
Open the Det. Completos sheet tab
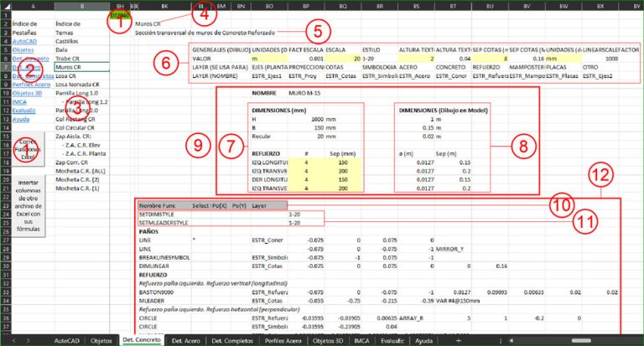pos(232,341)
